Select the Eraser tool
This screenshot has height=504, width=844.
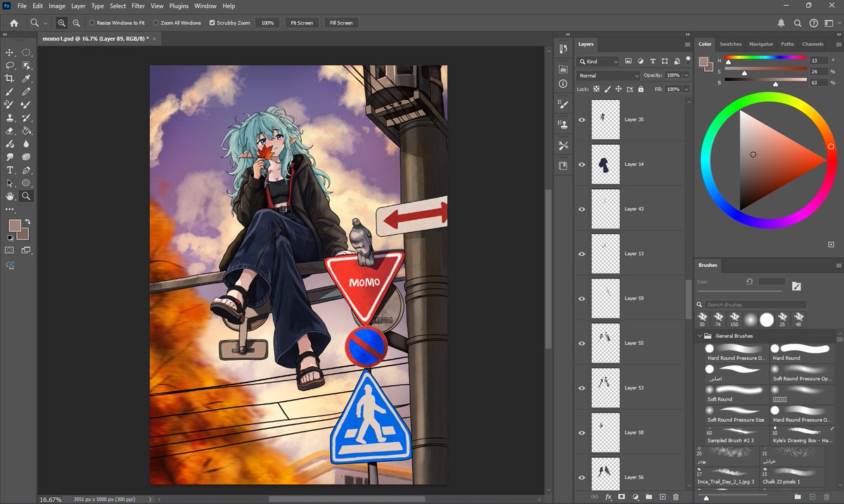point(10,131)
